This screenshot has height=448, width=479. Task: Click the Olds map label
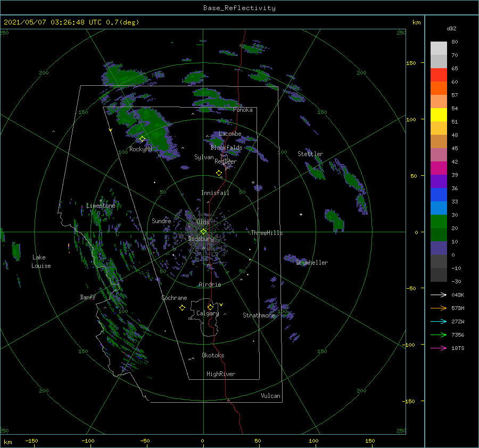(203, 222)
